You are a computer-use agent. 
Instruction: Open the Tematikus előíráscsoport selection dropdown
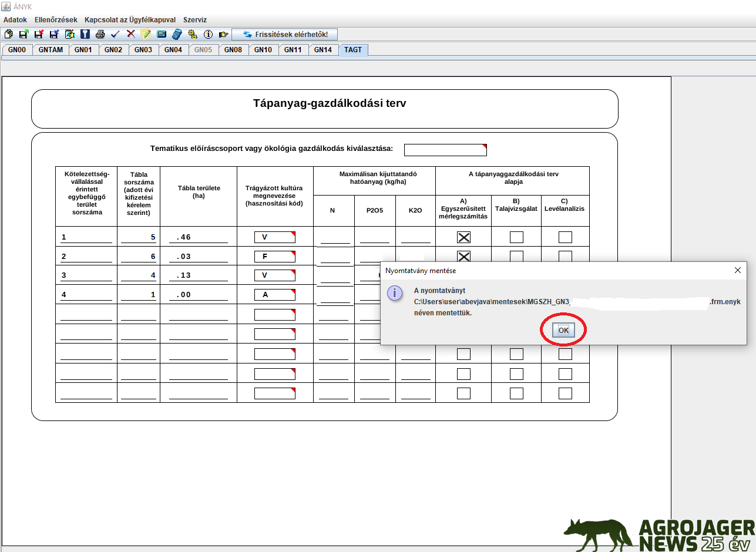tap(445, 150)
